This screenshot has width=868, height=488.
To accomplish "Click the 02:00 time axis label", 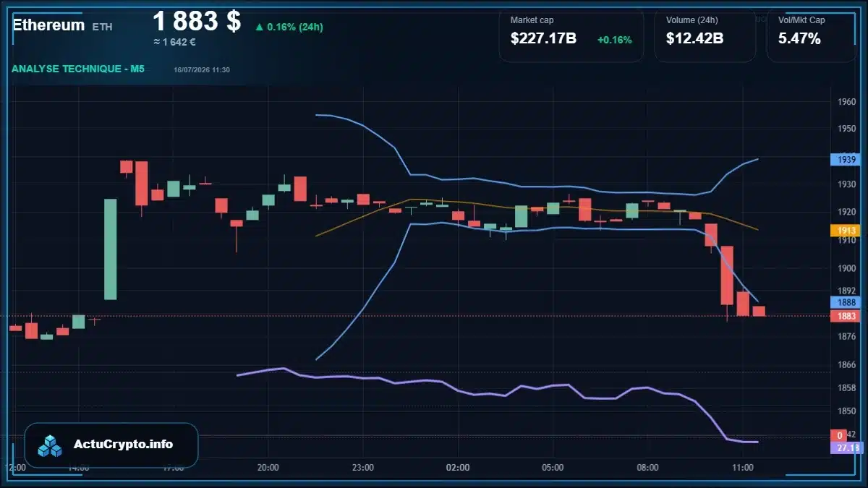I will tap(458, 468).
